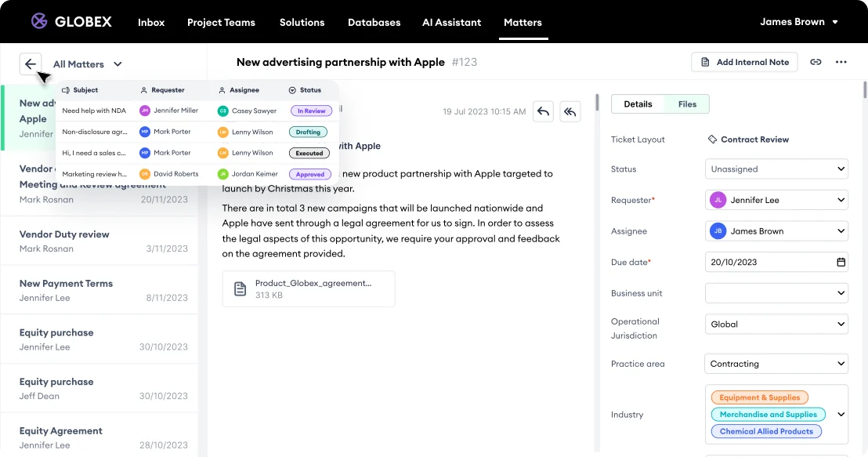Click the Requester column header icon
The image size is (868, 457).
[x=144, y=89]
